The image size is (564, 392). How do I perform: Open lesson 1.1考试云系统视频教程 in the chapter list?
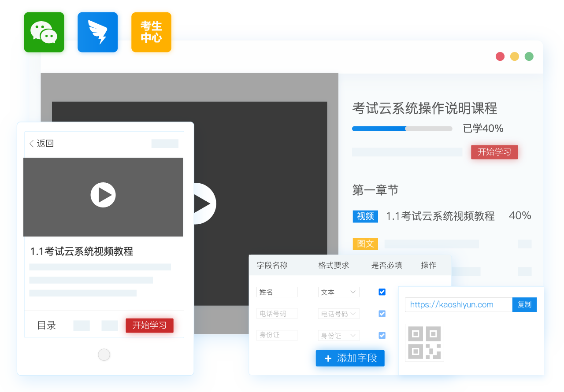point(440,216)
